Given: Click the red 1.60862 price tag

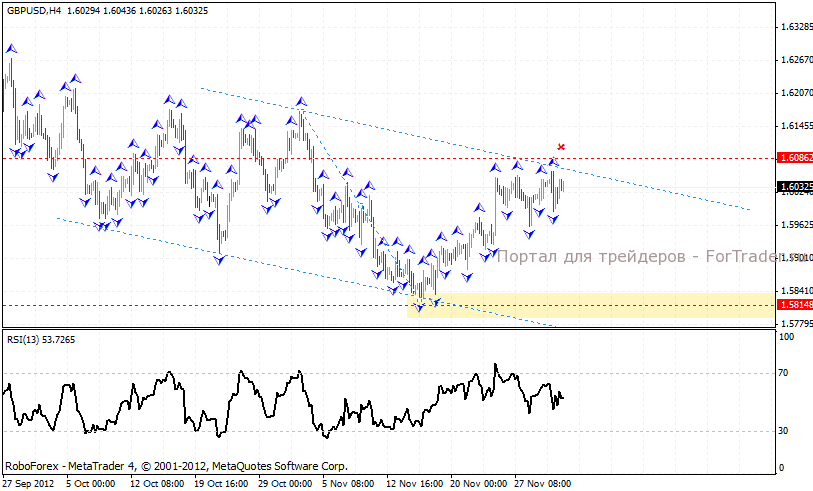Looking at the screenshot, I should (793, 158).
